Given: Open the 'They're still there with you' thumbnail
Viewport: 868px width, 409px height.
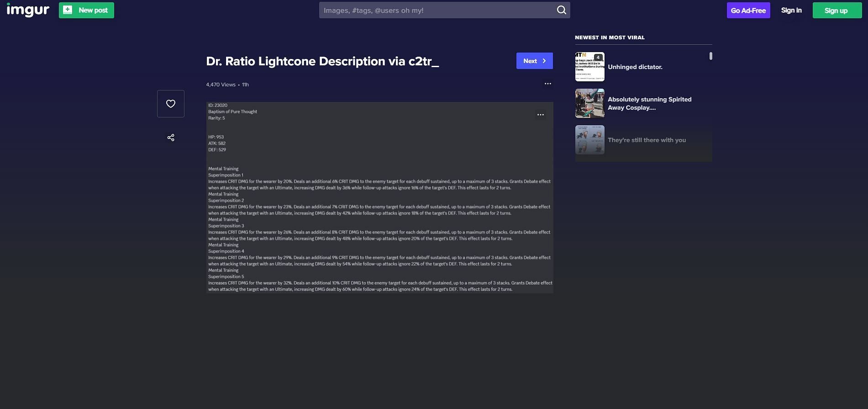Looking at the screenshot, I should [x=589, y=140].
